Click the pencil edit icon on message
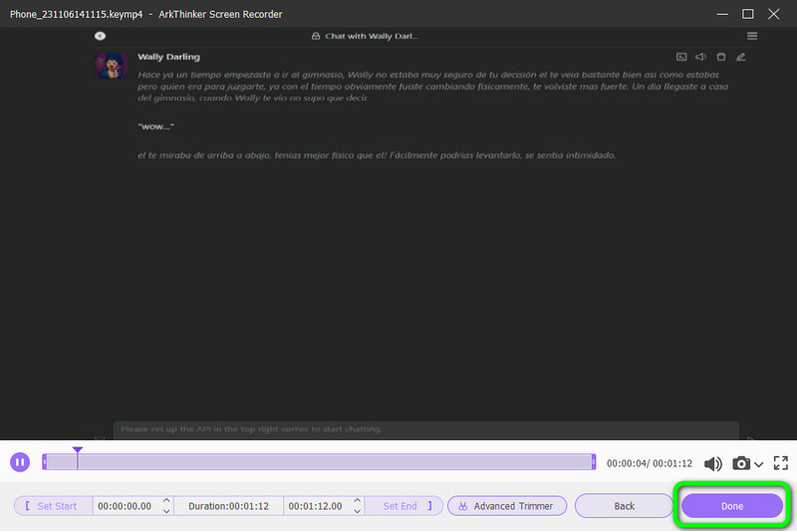The image size is (797, 532). tap(740, 57)
